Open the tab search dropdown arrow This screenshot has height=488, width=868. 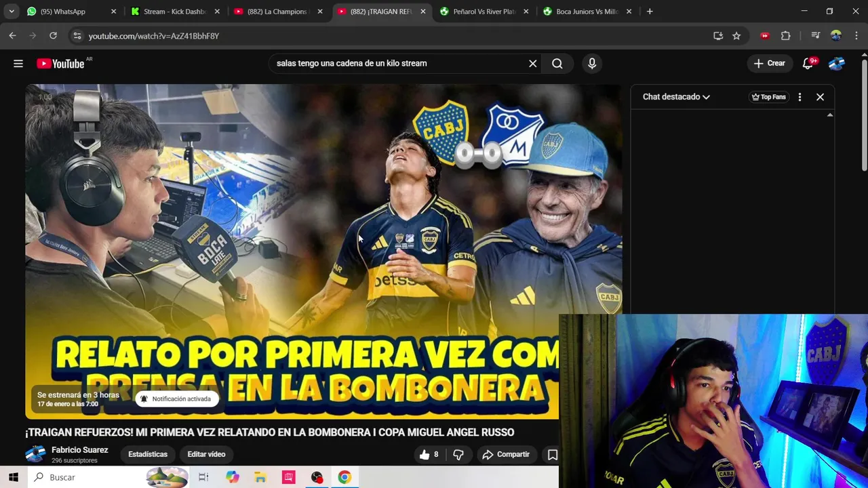coord(12,12)
